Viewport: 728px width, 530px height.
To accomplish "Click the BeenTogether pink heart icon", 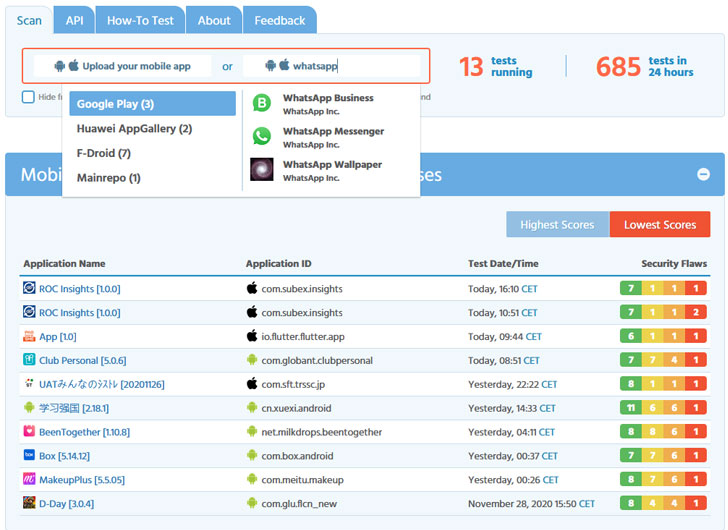I will [29, 432].
